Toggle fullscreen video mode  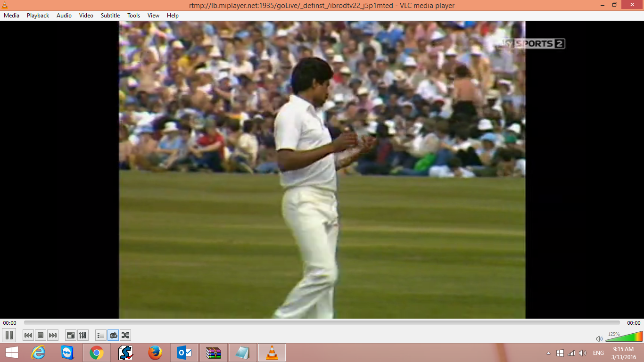[71, 335]
